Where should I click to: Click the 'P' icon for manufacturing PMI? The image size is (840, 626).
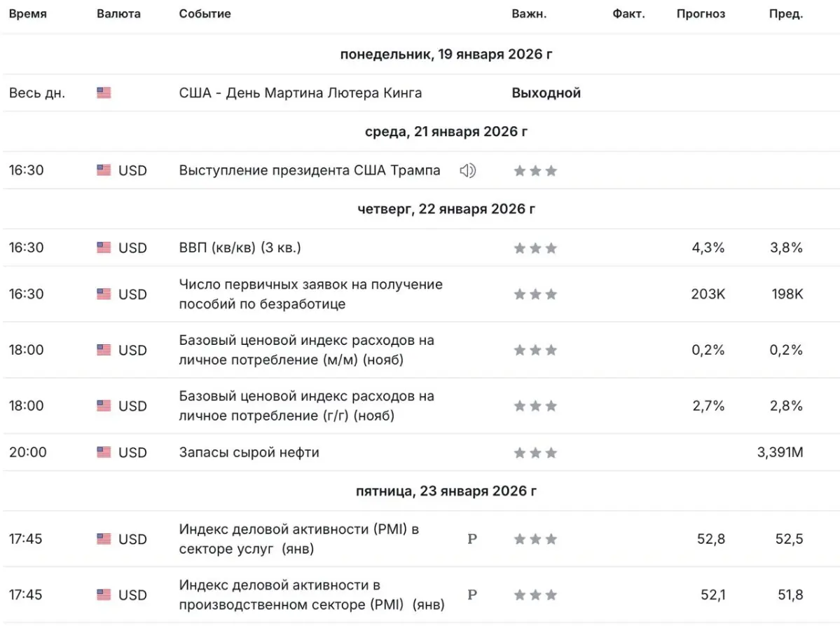[x=472, y=594]
